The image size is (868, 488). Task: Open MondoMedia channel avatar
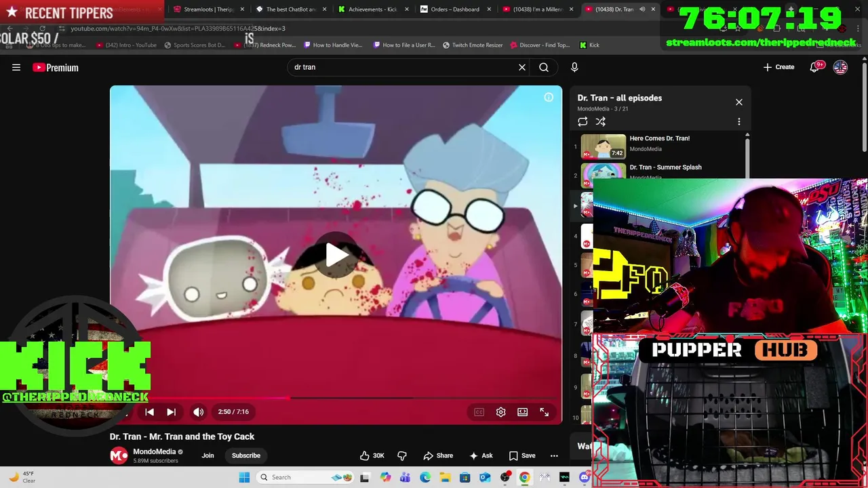[119, 455]
